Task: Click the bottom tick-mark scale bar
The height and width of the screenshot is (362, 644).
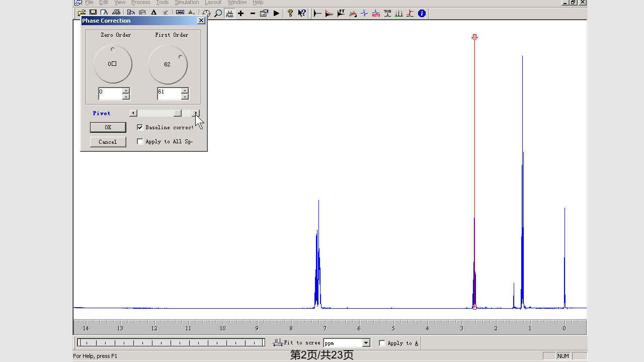Action: 171,342
